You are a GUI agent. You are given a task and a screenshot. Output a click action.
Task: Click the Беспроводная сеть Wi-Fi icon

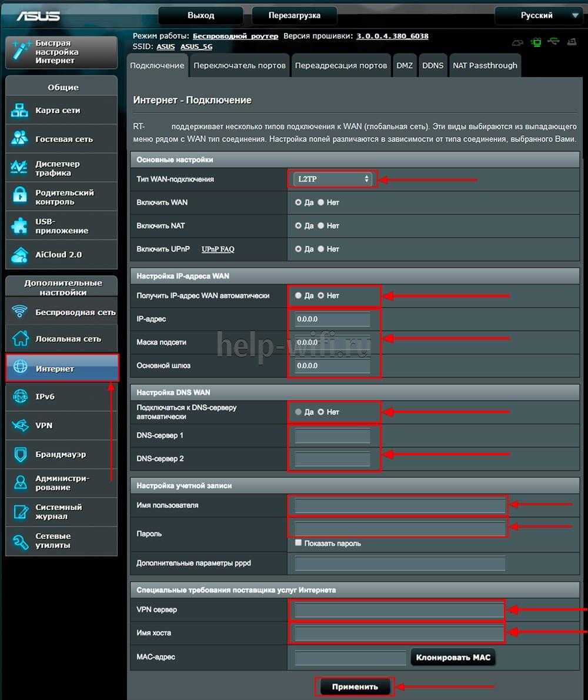tap(20, 312)
